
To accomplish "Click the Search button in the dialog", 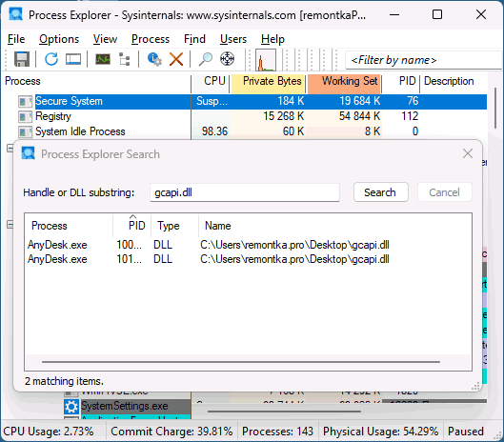I will coord(380,192).
